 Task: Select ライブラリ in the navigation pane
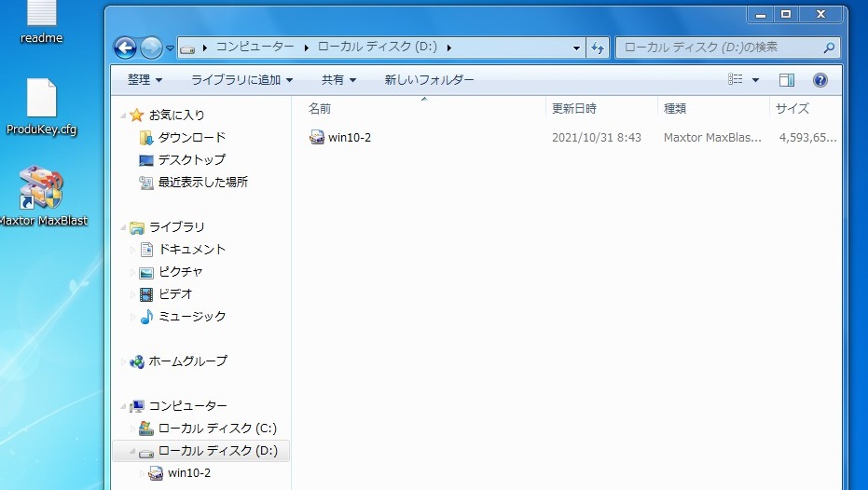(x=176, y=226)
